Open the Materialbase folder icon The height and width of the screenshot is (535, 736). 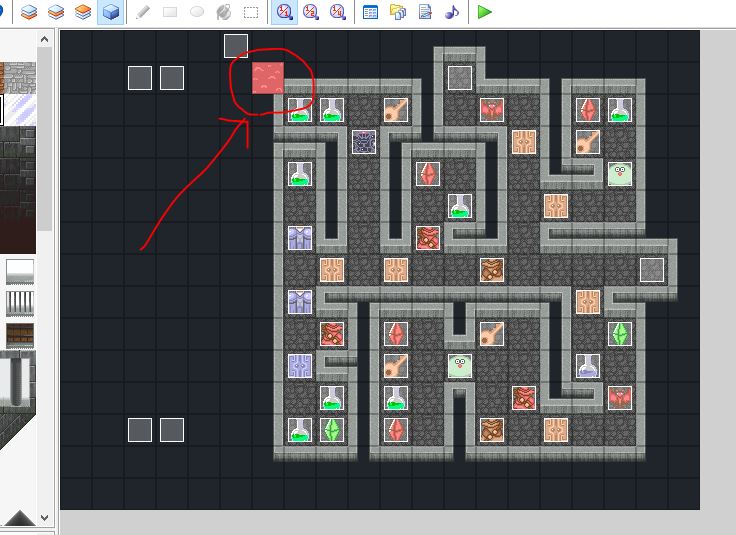click(398, 12)
